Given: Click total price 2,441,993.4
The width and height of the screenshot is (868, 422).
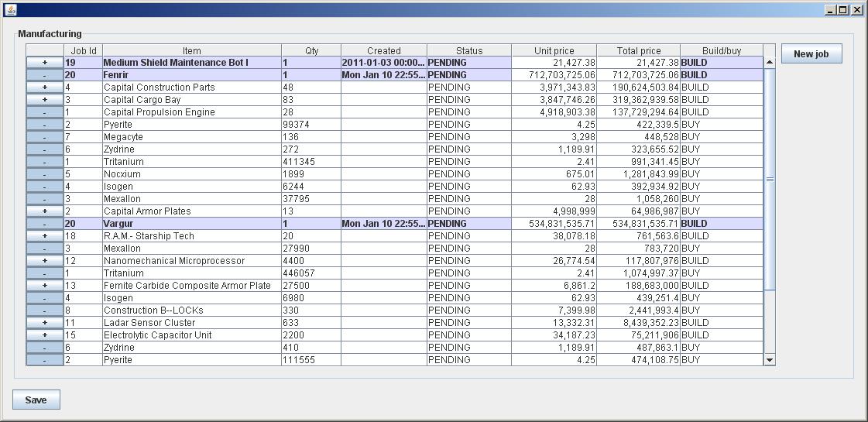Looking at the screenshot, I should 639,310.
